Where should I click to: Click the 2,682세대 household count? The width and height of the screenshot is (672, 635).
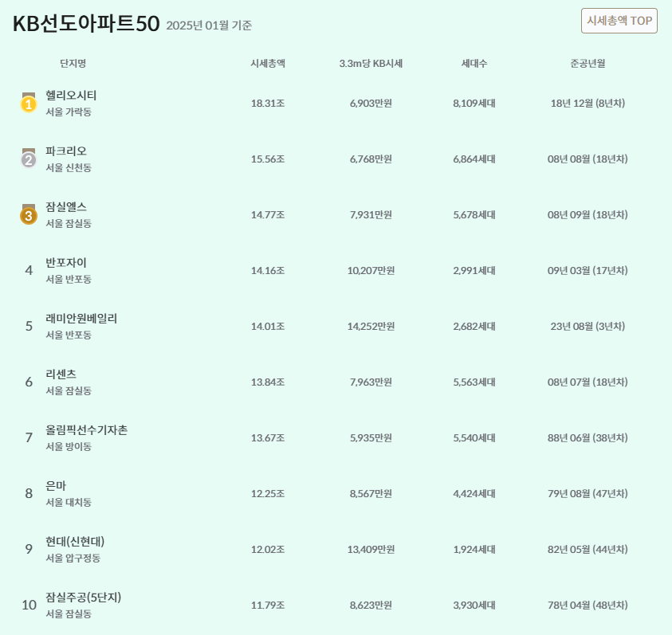pos(474,326)
